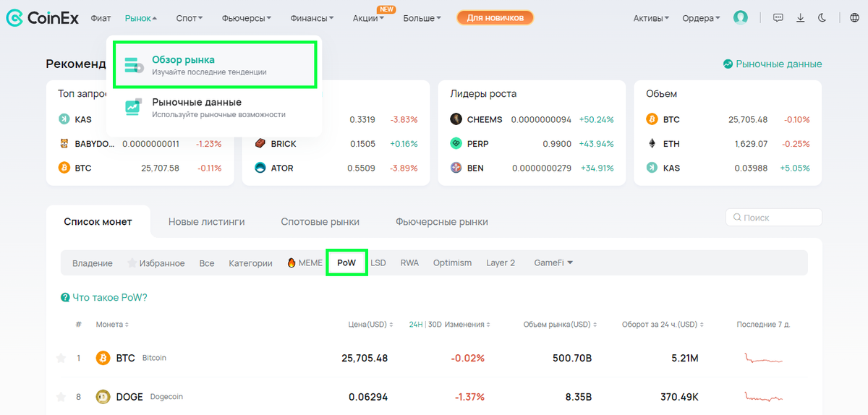Select the PoW category filter

(x=346, y=263)
